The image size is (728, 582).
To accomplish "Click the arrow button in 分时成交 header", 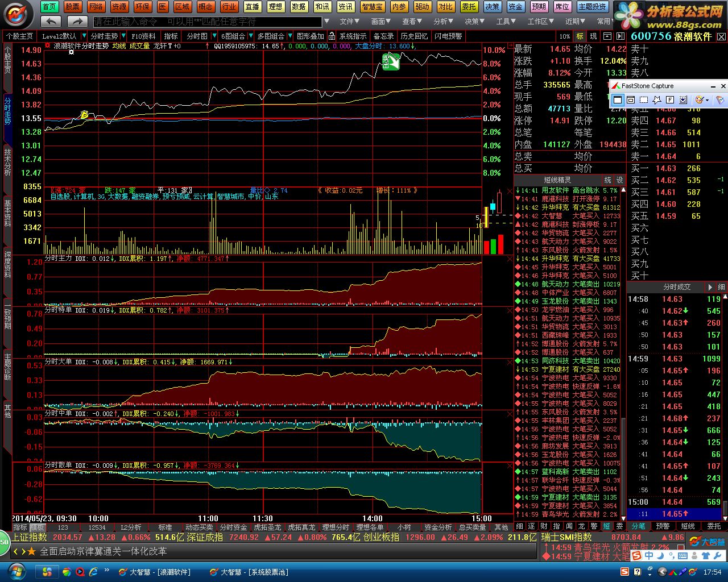I will (710, 287).
